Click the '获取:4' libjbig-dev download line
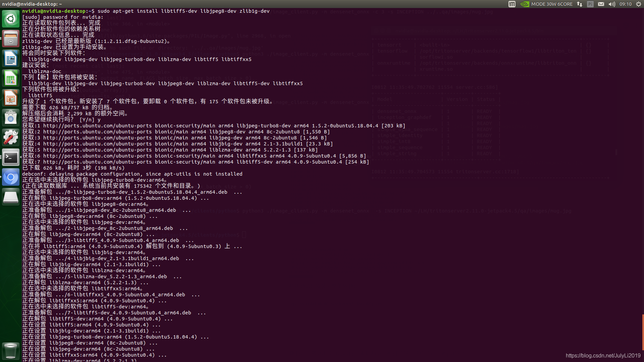This screenshot has width=644, height=362. pyautogui.click(x=177, y=144)
